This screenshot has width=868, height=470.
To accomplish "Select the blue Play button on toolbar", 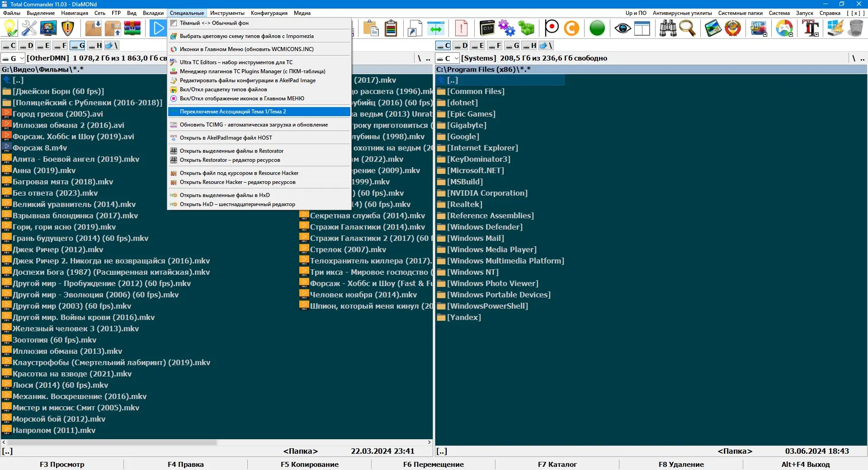I will [x=157, y=28].
